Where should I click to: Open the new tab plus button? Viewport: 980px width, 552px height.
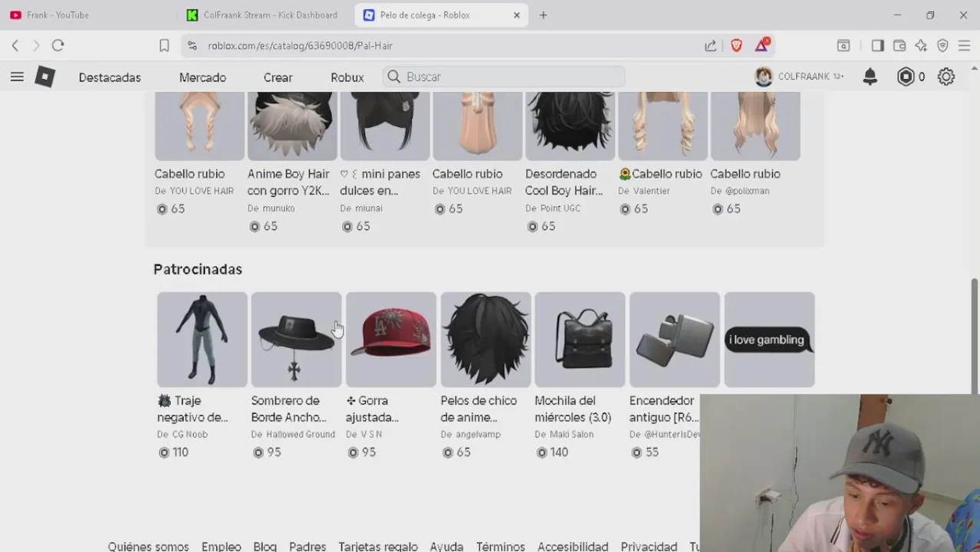pyautogui.click(x=543, y=15)
